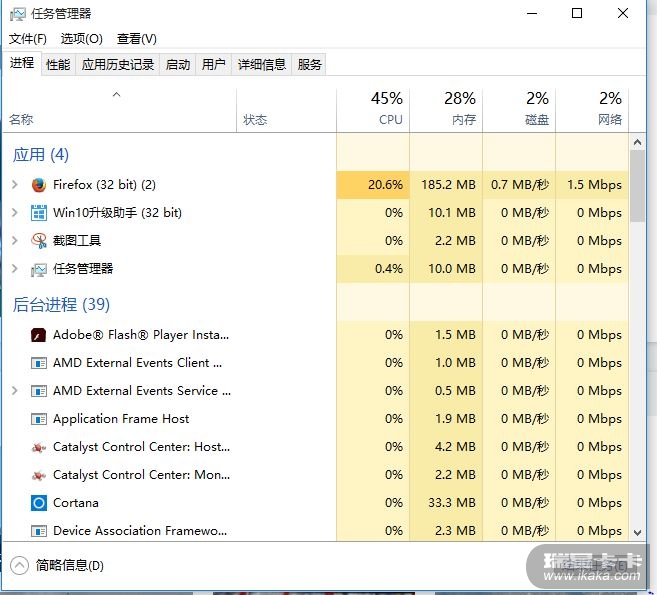Sort by the 28% 内存 column header

click(446, 111)
